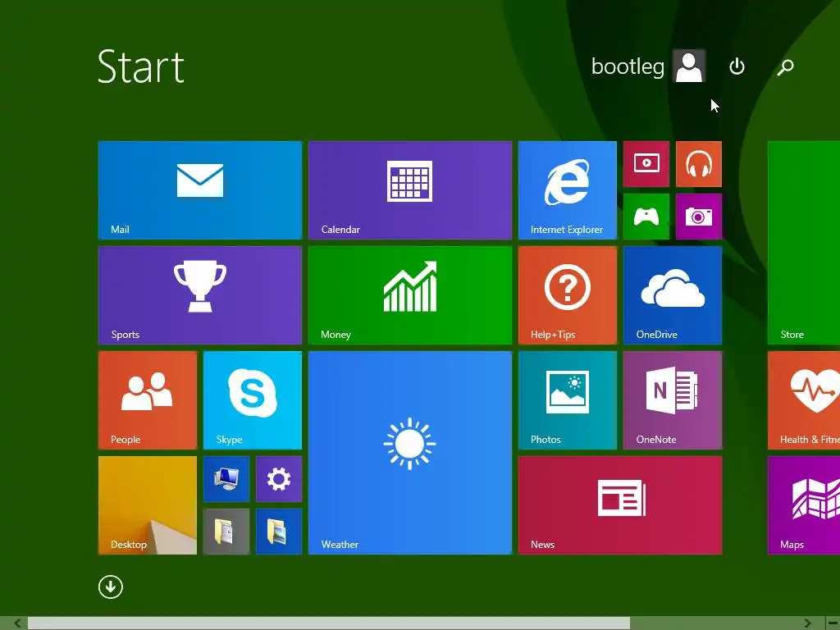Open the Maps tile
The image size is (840, 630).
[804, 505]
